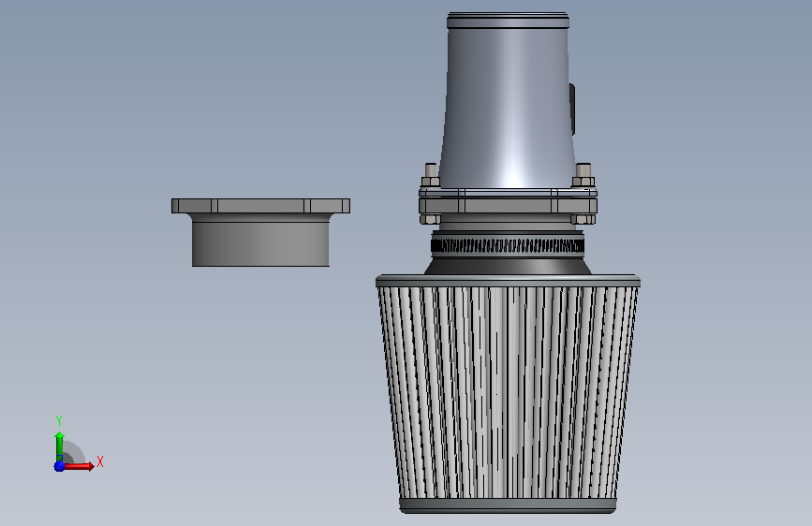Select the upper right hex nut on the flange
Screen dimensions: 812x526
point(583,182)
